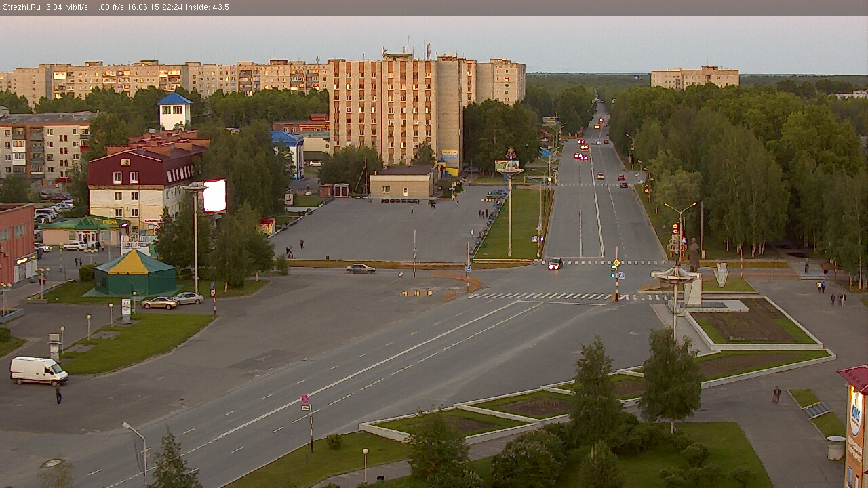Viewport: 868px width, 488px height.
Task: Click the "Inside: 43.5" temperature reading
Action: pyautogui.click(x=208, y=7)
